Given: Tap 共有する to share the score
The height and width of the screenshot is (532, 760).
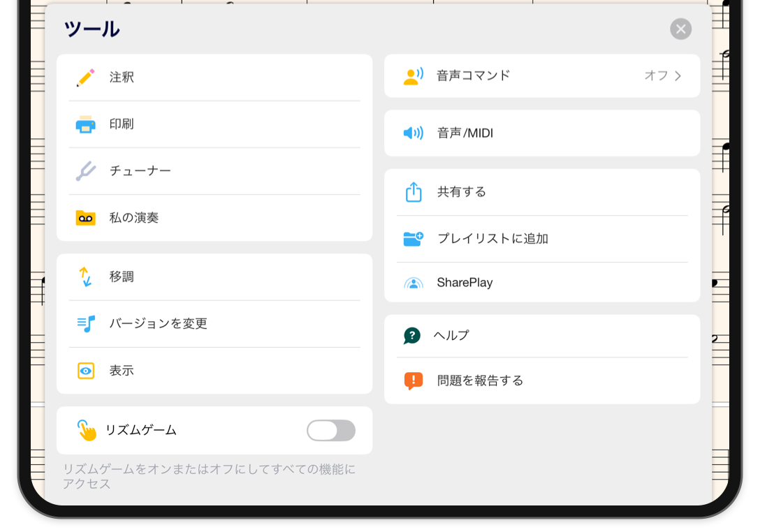Looking at the screenshot, I should (542, 192).
